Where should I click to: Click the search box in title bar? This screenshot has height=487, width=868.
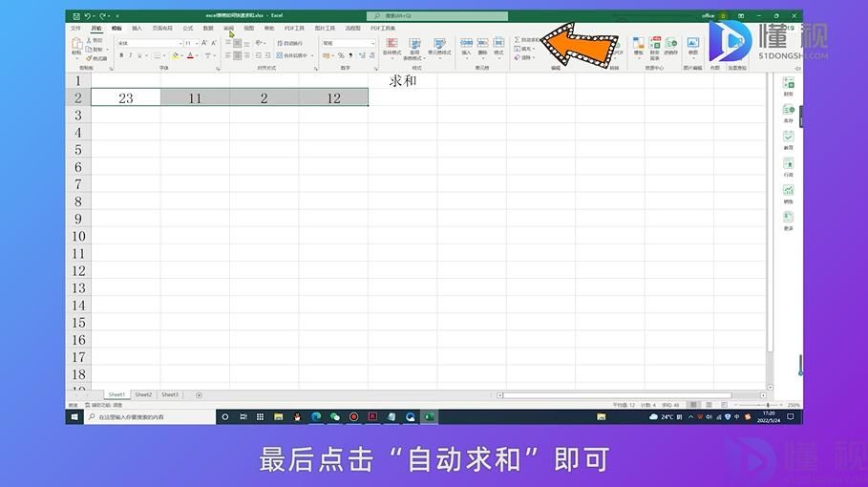[437, 16]
